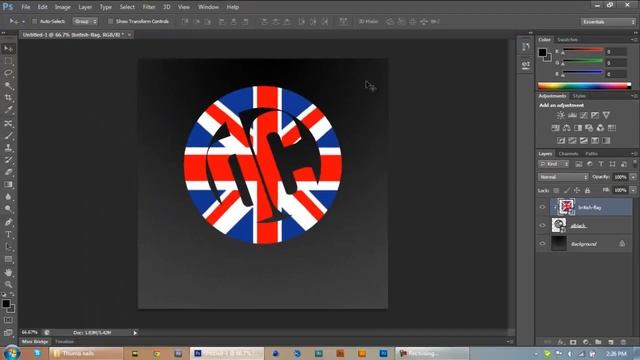
Task: Select the Rectangular Marquee tool
Action: 8,61
